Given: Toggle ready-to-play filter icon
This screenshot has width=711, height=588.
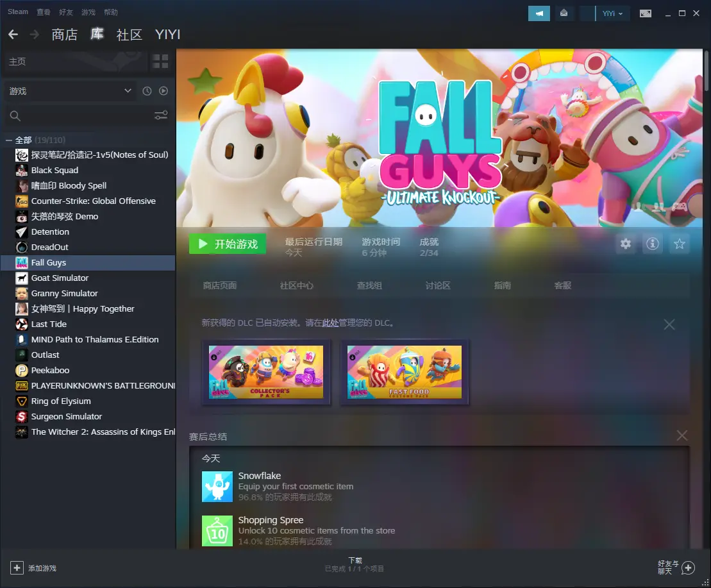Looking at the screenshot, I should tap(163, 91).
